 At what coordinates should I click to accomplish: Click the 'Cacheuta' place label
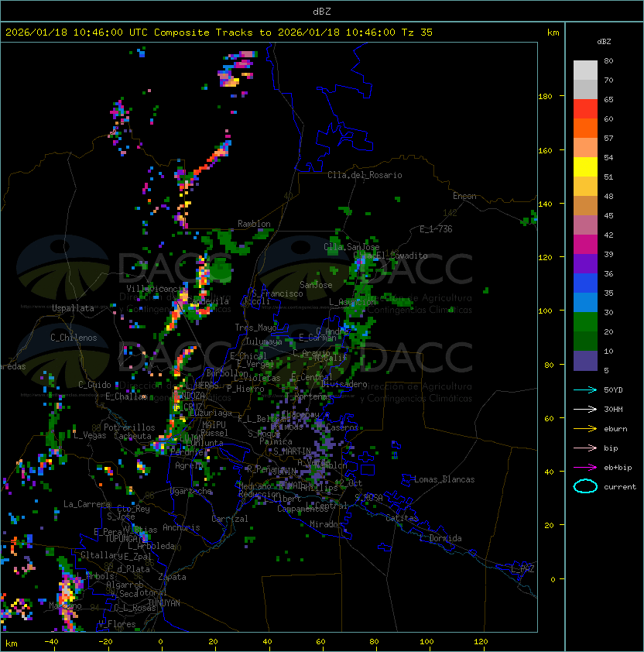[132, 436]
